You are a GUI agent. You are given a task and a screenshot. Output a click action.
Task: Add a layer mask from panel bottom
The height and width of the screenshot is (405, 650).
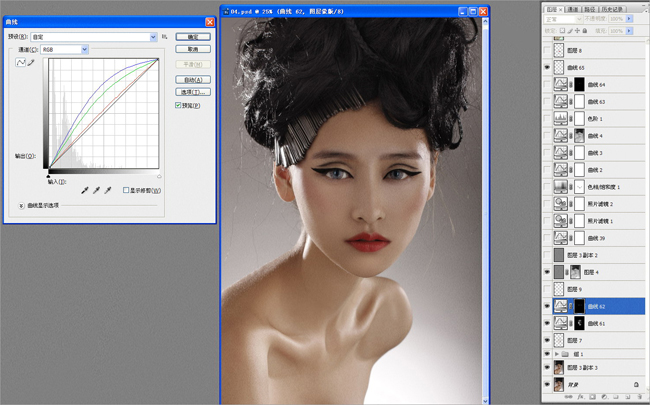[x=592, y=397]
